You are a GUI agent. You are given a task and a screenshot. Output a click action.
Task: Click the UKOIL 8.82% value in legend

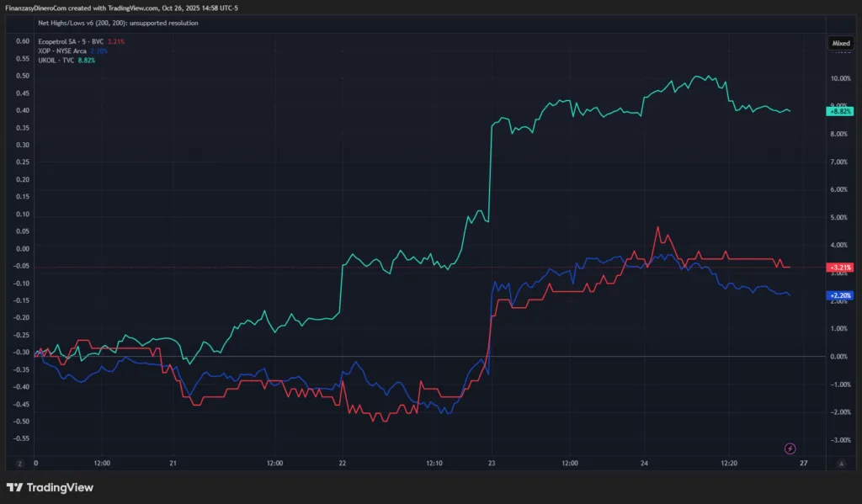pos(87,60)
